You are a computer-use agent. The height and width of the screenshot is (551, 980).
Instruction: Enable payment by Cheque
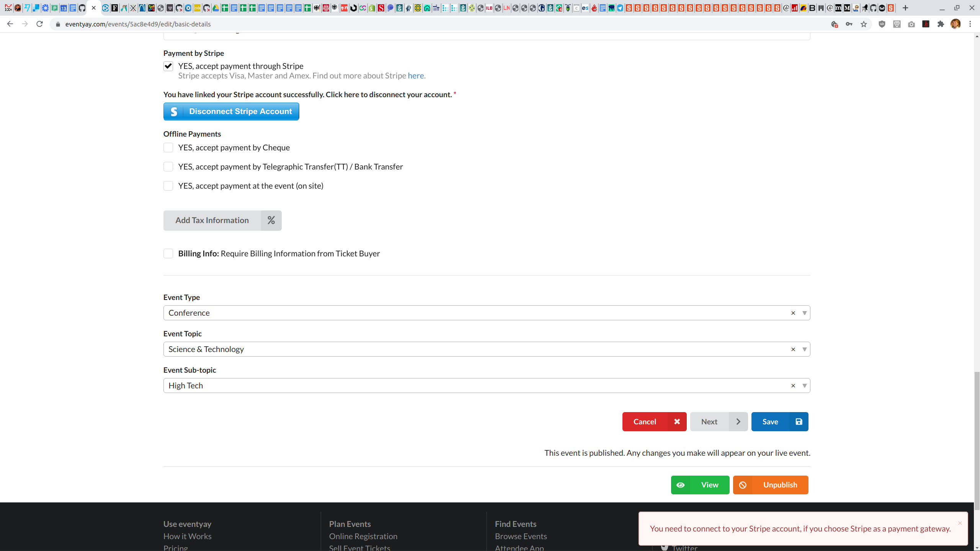click(x=168, y=148)
